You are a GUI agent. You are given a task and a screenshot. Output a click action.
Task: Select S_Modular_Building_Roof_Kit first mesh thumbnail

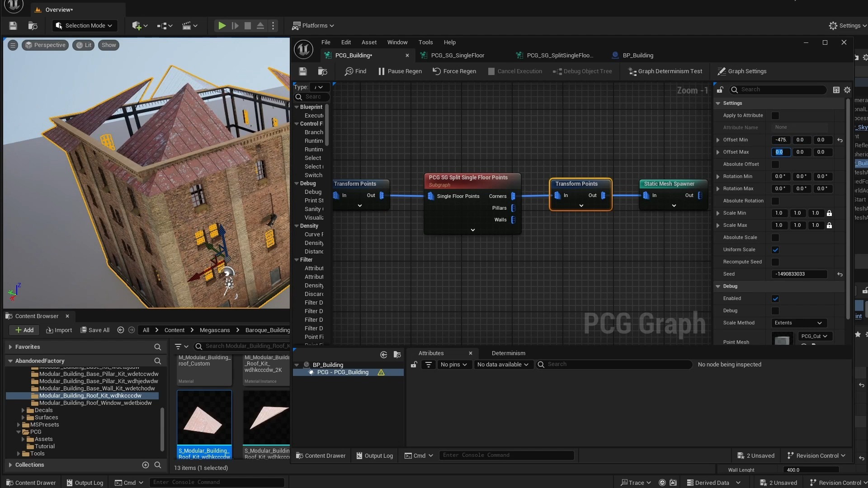204,418
